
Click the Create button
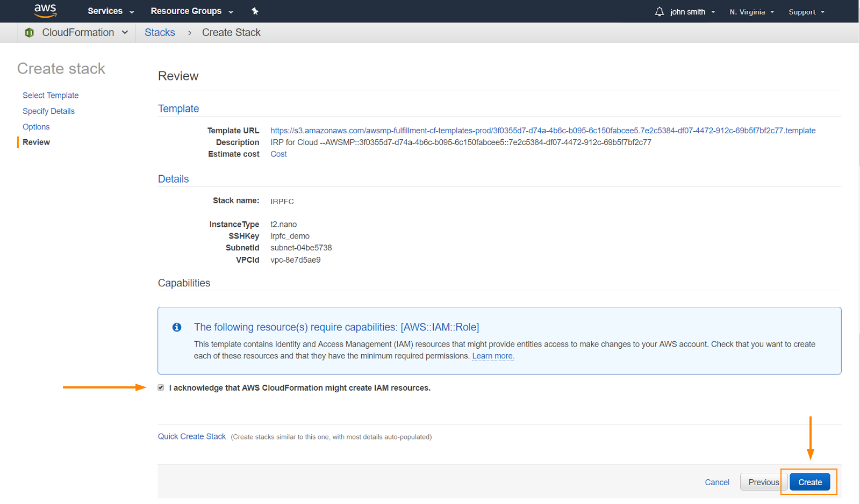[x=810, y=482]
